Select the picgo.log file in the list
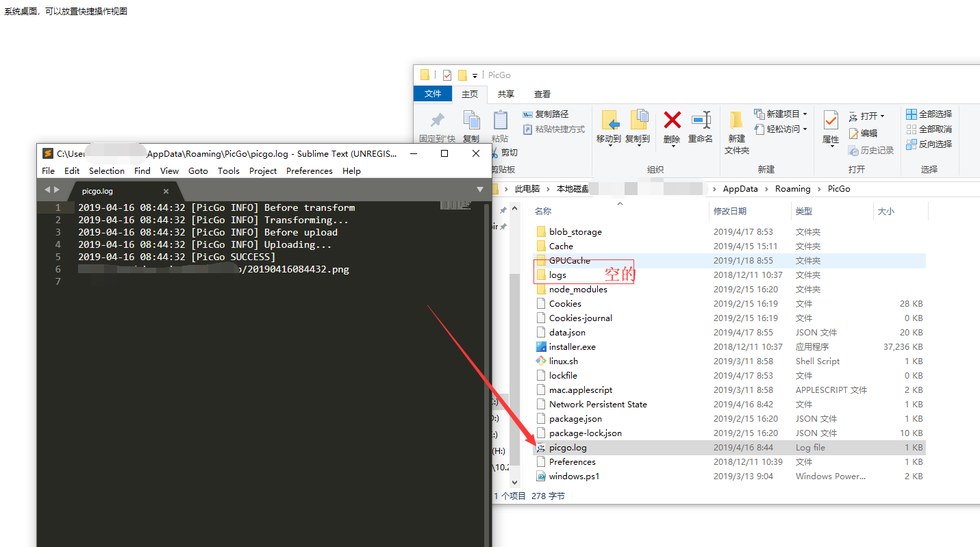This screenshot has width=980, height=547. click(x=568, y=447)
